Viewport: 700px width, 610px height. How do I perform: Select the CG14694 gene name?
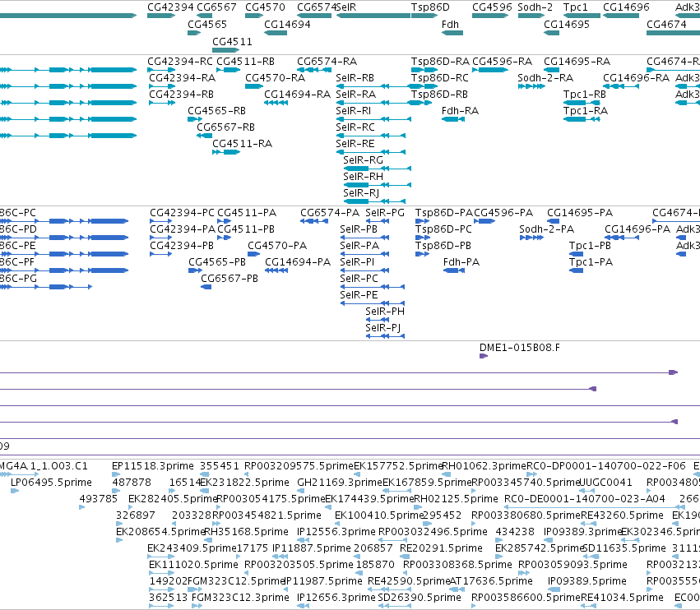(287, 24)
